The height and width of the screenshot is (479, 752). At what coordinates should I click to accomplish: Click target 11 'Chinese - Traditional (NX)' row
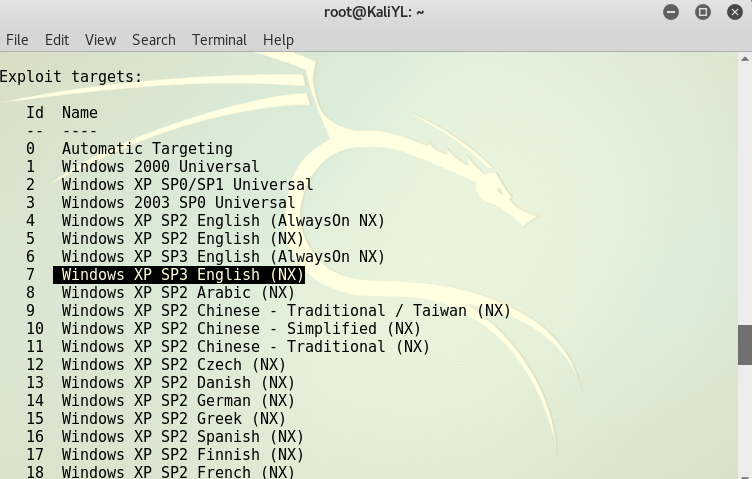pyautogui.click(x=228, y=347)
